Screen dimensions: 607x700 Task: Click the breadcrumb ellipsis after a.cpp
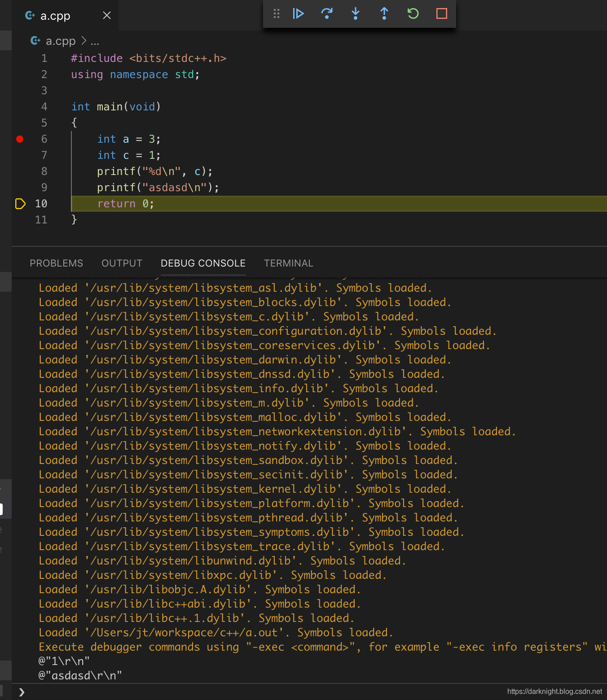point(95,41)
